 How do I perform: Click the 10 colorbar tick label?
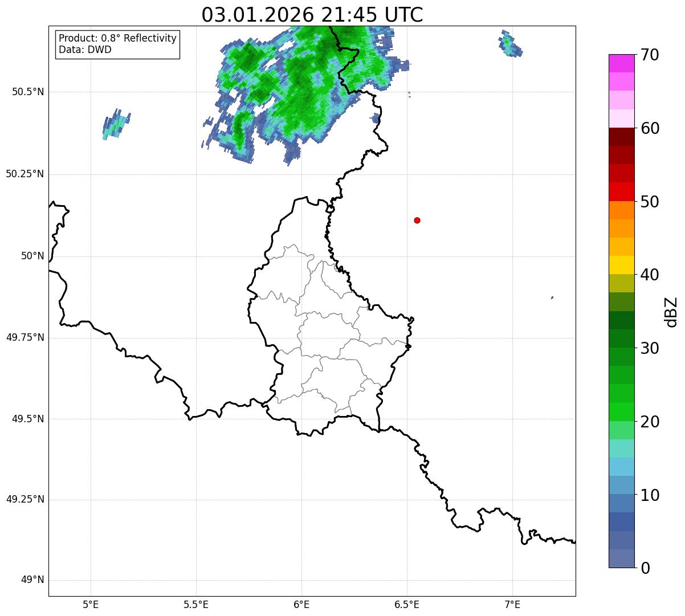(650, 495)
